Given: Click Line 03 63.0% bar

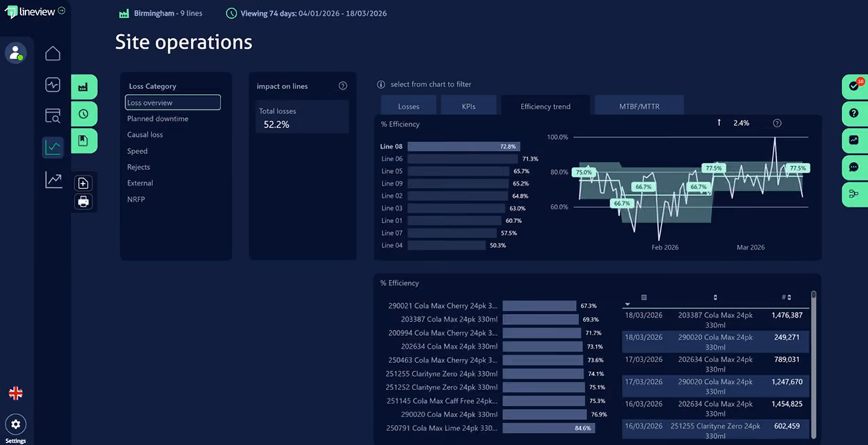Looking at the screenshot, I should point(456,209).
